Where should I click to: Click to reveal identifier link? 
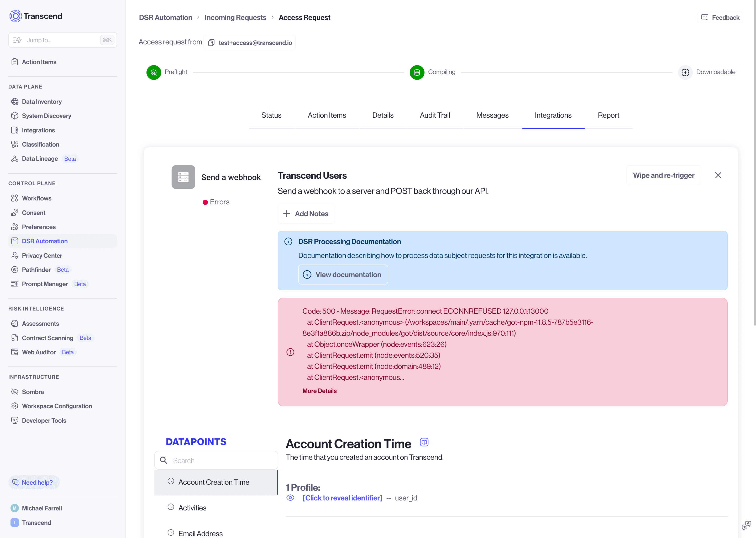pyautogui.click(x=342, y=498)
